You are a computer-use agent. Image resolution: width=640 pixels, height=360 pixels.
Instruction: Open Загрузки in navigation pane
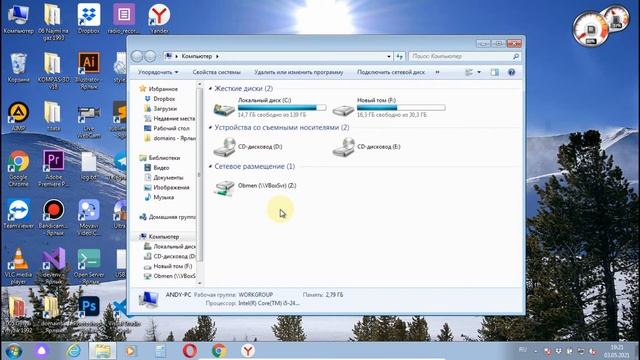(165, 109)
